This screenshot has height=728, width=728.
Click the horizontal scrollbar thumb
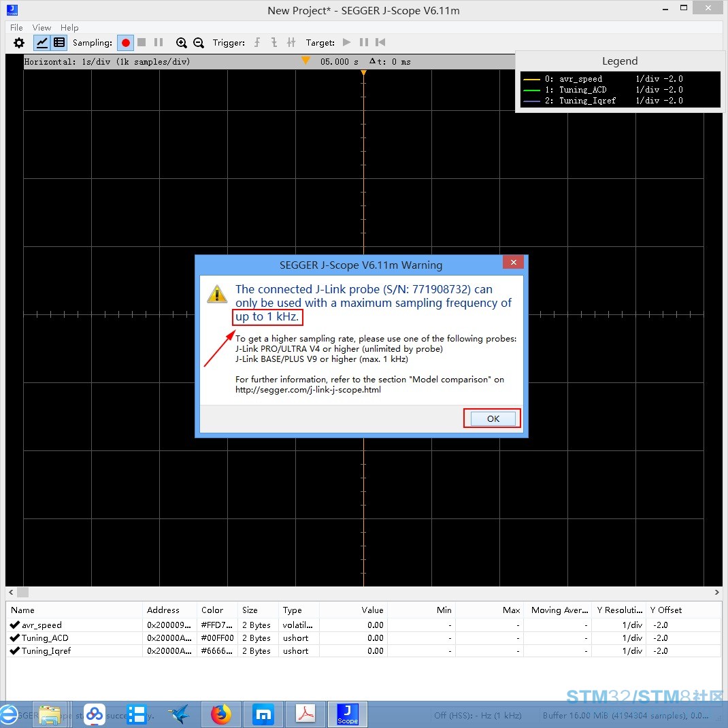(22, 592)
